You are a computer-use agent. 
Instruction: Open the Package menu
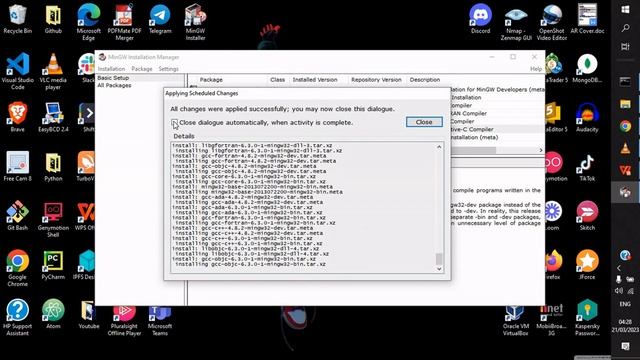[142, 69]
